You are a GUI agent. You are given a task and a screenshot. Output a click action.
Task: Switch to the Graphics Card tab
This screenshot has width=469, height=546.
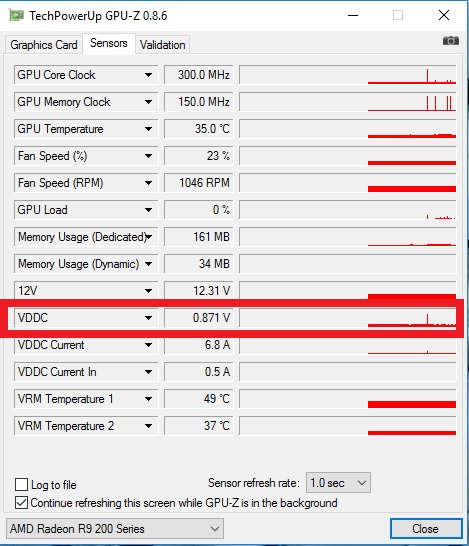44,45
